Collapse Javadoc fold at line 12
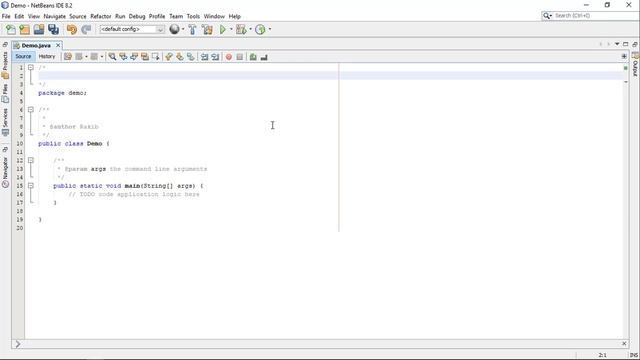The width and height of the screenshot is (640, 360). (x=31, y=160)
